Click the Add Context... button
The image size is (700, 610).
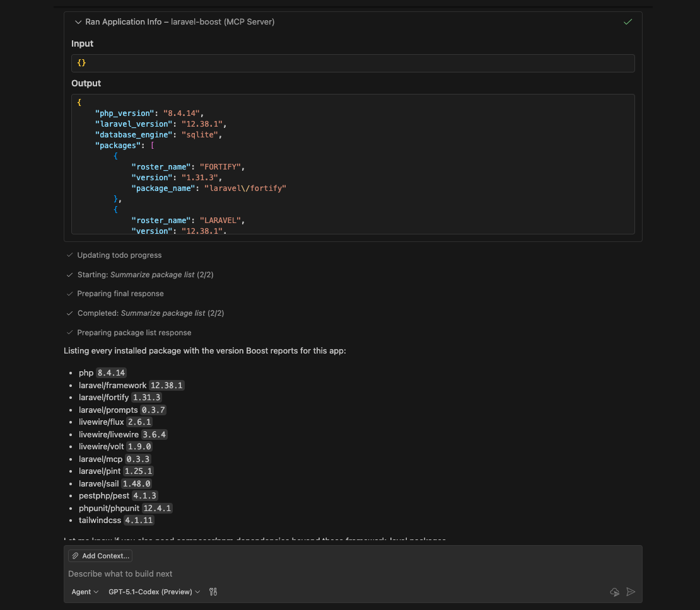(x=100, y=555)
